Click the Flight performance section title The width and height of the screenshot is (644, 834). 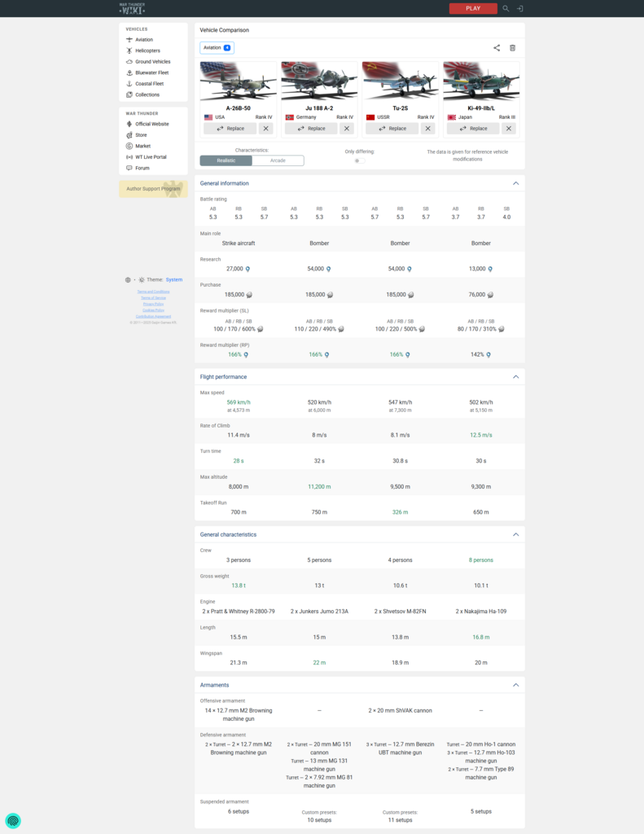(223, 376)
